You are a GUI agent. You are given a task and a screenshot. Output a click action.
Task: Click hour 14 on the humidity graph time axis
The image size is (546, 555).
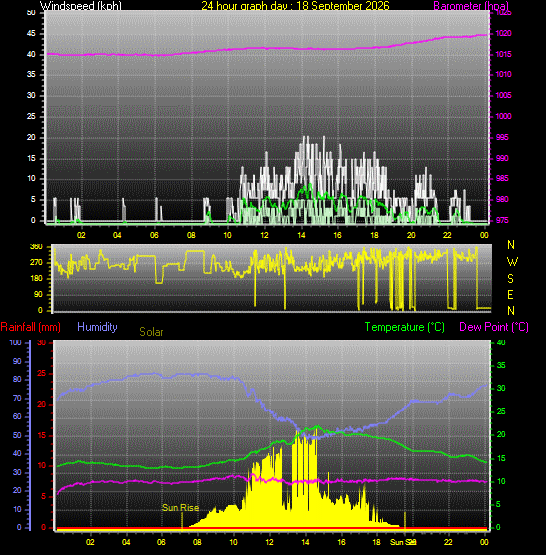[x=305, y=542]
